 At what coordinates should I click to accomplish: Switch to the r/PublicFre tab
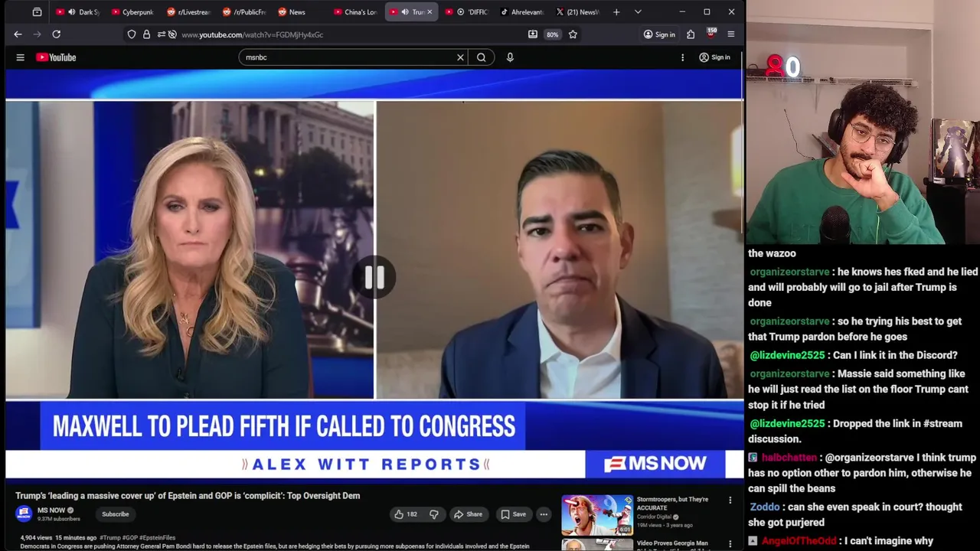244,12
